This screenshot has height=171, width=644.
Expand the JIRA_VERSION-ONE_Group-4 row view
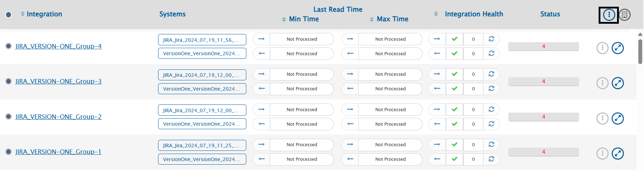click(x=618, y=48)
